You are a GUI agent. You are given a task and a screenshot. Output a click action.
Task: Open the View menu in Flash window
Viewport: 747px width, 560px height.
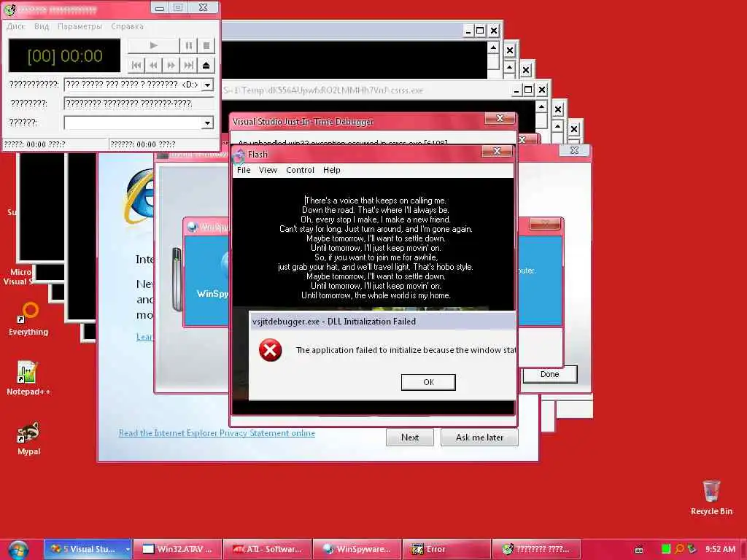click(x=268, y=170)
